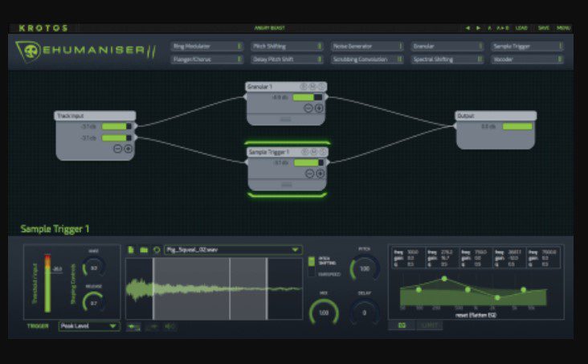Add a Delay Pitch Shift module
The image size is (588, 364).
tap(287, 59)
